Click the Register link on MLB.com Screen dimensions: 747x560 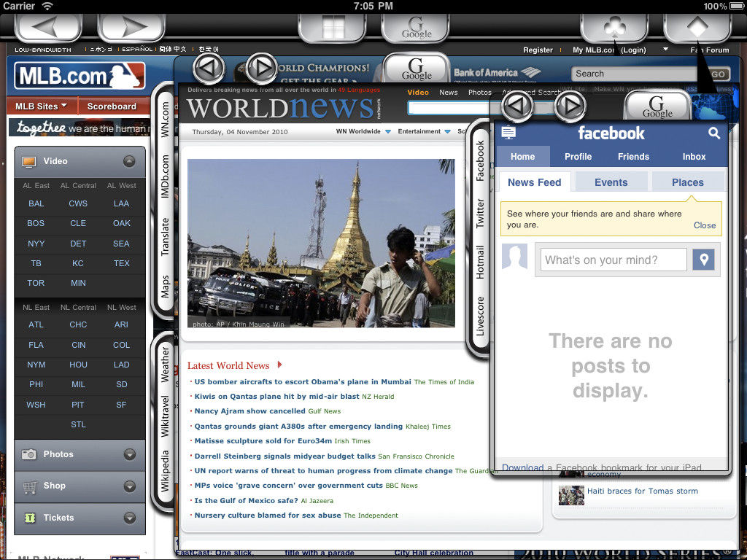(538, 50)
